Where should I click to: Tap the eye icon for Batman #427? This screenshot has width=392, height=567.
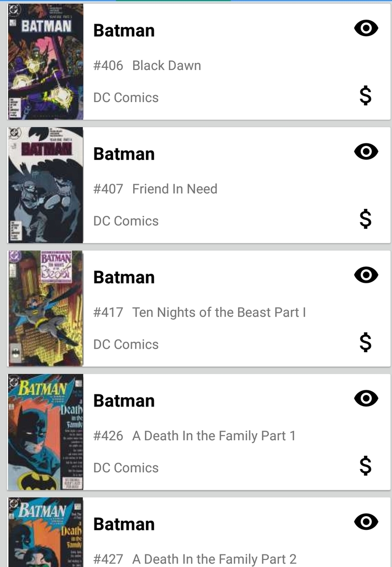pos(366,522)
